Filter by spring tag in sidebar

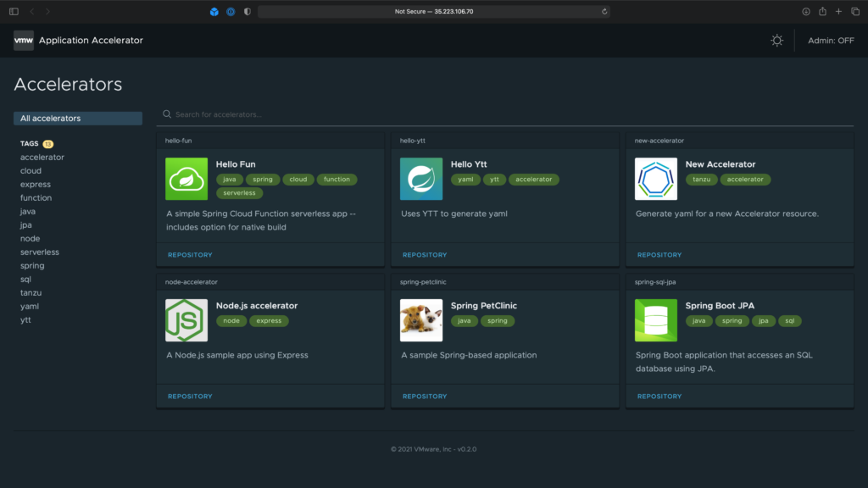click(x=32, y=265)
